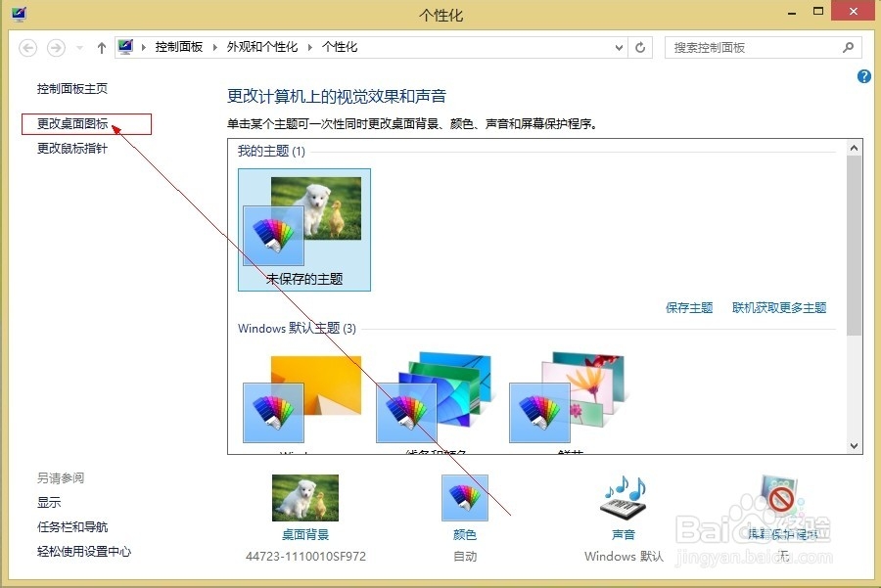Go up one level with Up arrow
This screenshot has width=881, height=588.
point(101,48)
